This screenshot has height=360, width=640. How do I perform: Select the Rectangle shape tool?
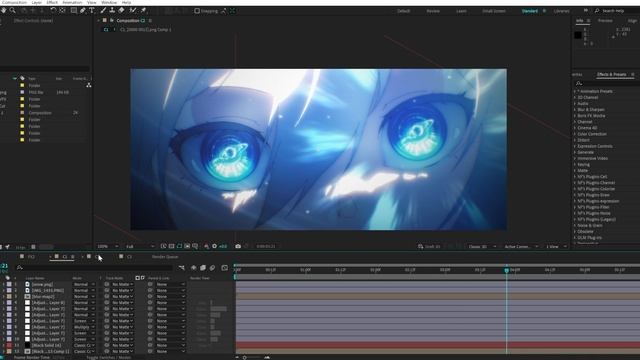[x=73, y=10]
